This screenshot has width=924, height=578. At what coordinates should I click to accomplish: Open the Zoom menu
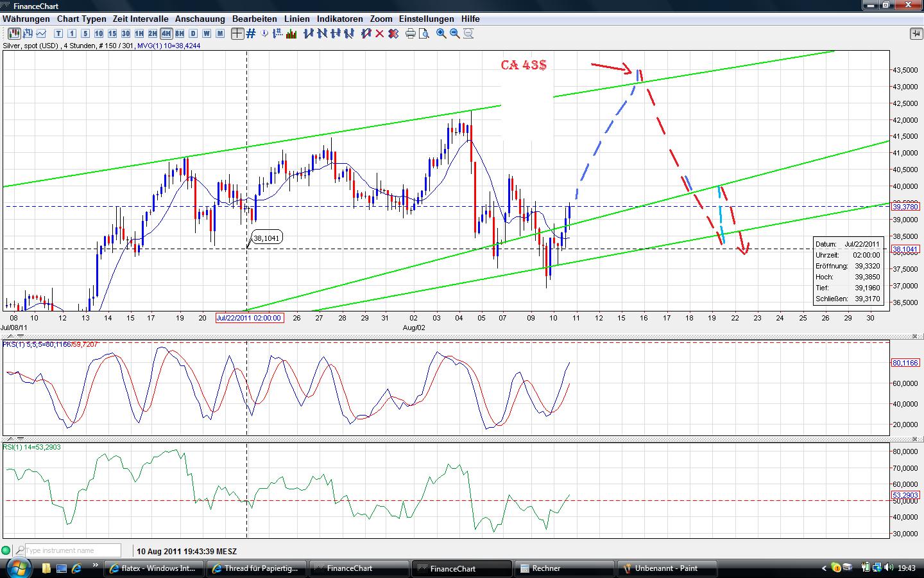(381, 19)
